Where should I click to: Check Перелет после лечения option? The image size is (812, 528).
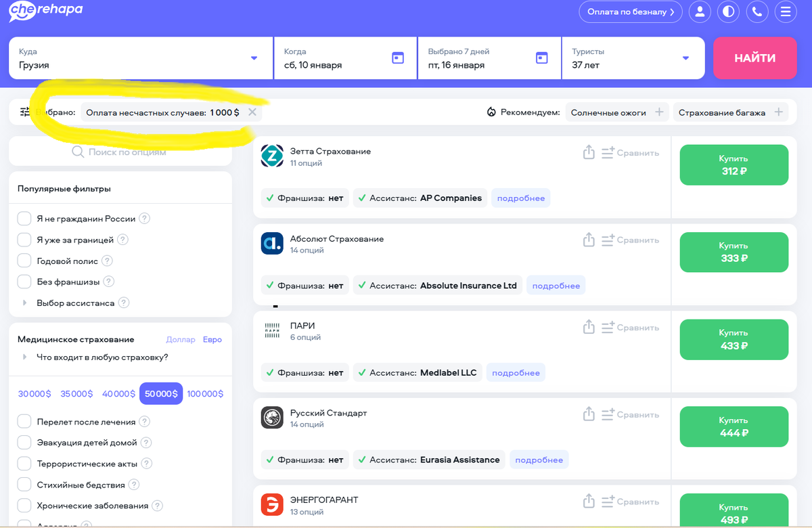(x=24, y=421)
